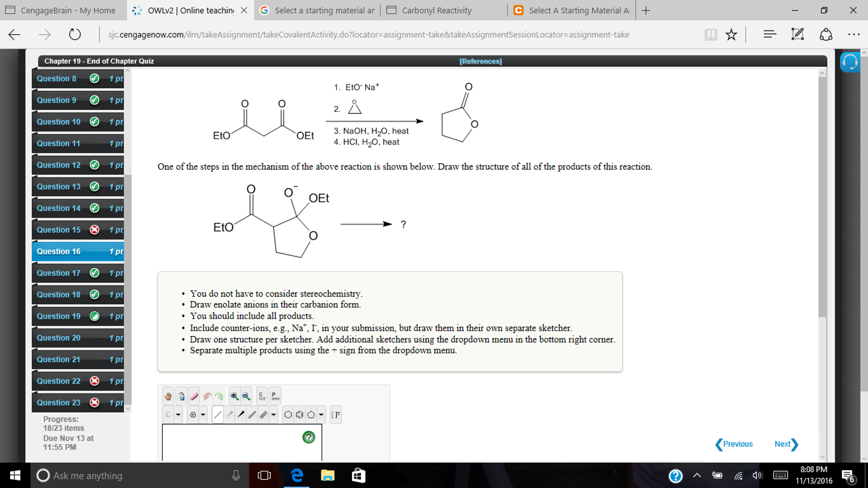Open the green sketcher help icon

coord(309,437)
